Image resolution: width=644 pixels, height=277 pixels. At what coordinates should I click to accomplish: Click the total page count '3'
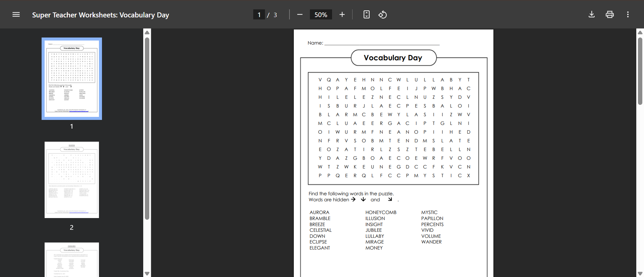tap(275, 15)
